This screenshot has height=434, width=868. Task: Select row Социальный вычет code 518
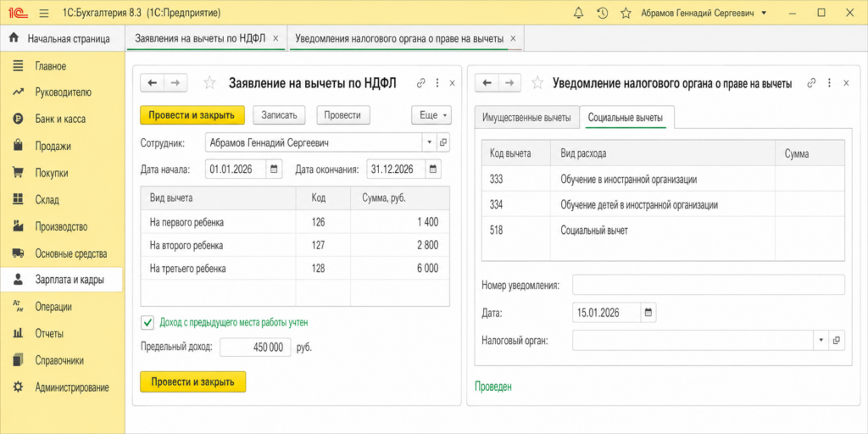click(x=663, y=231)
